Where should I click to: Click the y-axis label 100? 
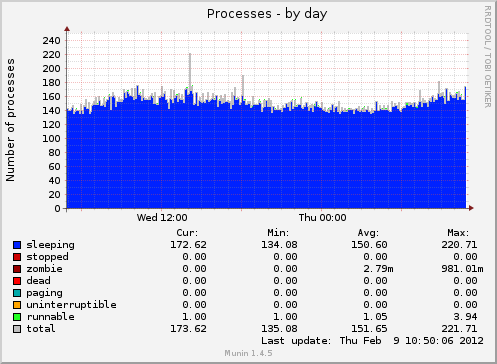pos(51,139)
